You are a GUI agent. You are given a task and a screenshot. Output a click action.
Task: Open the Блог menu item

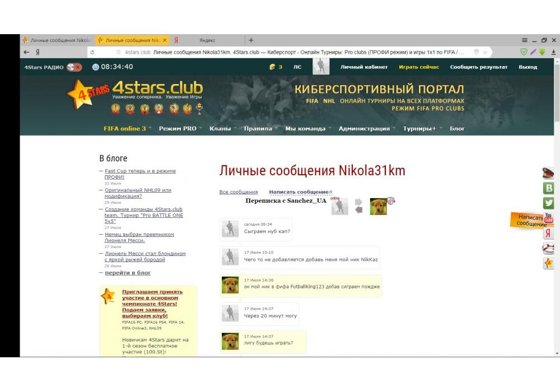[x=457, y=129]
